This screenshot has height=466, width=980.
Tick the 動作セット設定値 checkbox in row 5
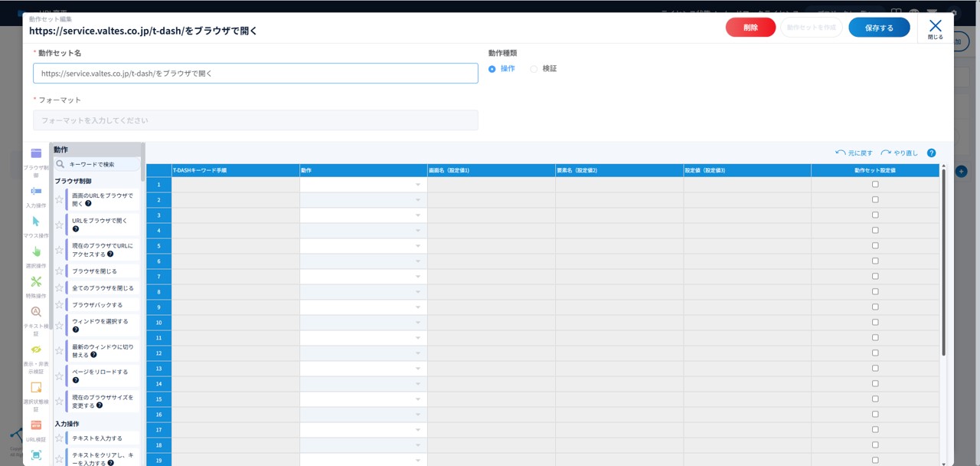pyautogui.click(x=875, y=246)
